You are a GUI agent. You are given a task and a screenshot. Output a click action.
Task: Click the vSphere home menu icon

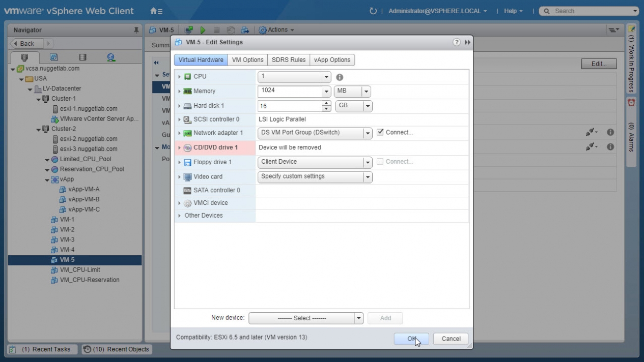(156, 11)
